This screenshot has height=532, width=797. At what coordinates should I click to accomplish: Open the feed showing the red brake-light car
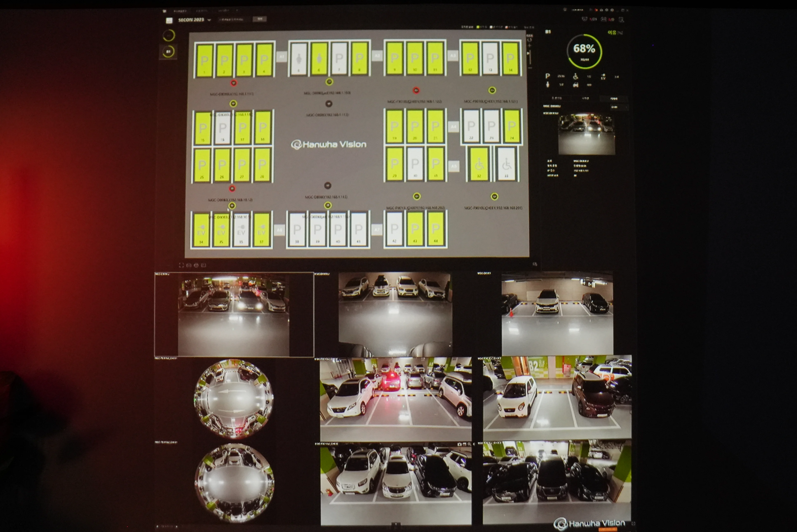[x=396, y=399]
